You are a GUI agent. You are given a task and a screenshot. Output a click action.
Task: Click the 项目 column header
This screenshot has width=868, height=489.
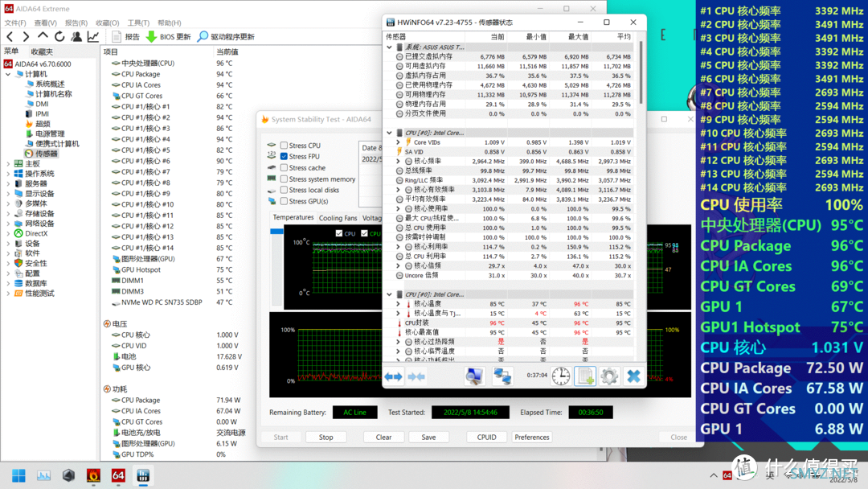[111, 51]
